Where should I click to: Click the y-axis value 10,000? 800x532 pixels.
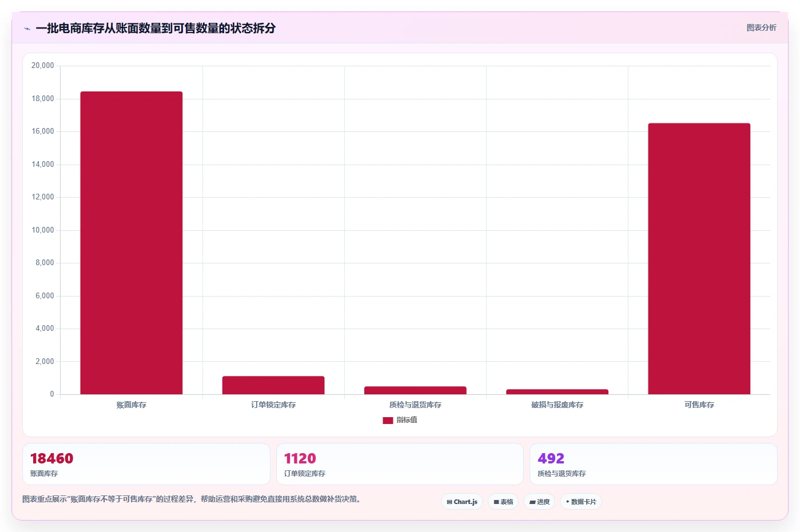coord(42,230)
